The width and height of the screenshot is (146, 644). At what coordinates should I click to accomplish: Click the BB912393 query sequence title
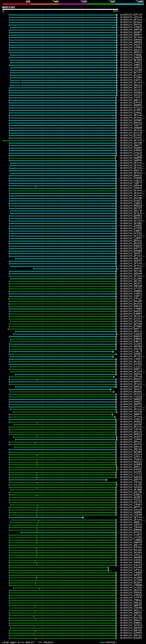(x=8, y=7)
